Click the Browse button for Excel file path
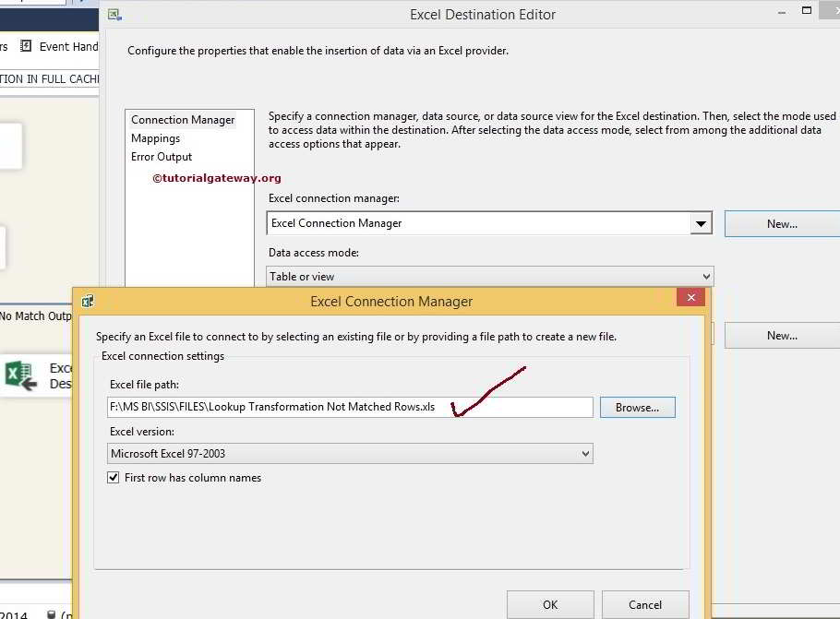The height and width of the screenshot is (619, 840). click(637, 407)
